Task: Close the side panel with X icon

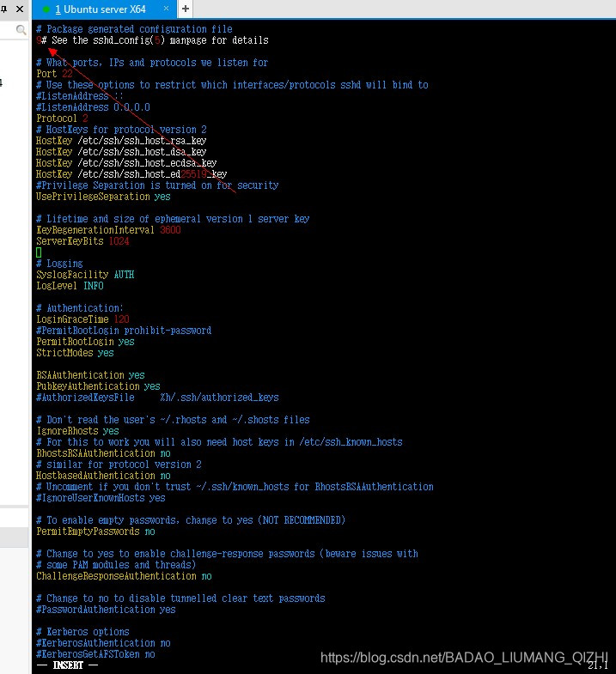Action: click(20, 9)
